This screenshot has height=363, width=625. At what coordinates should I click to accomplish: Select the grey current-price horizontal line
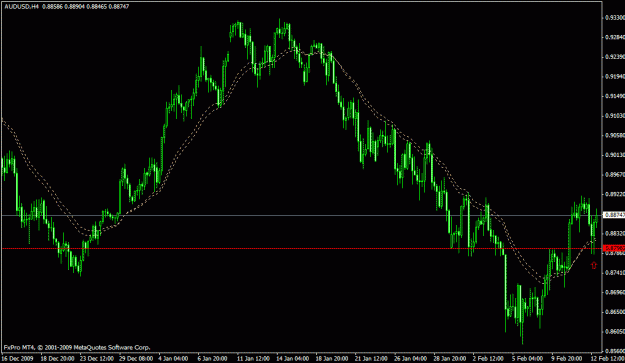pos(302,215)
